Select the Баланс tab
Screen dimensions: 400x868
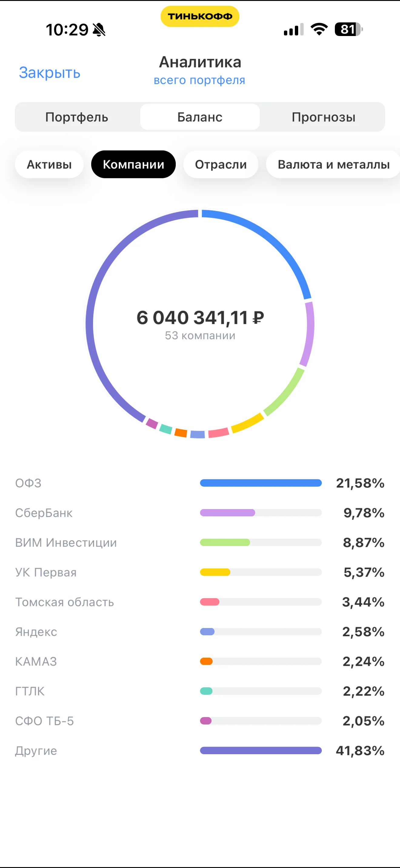click(200, 117)
